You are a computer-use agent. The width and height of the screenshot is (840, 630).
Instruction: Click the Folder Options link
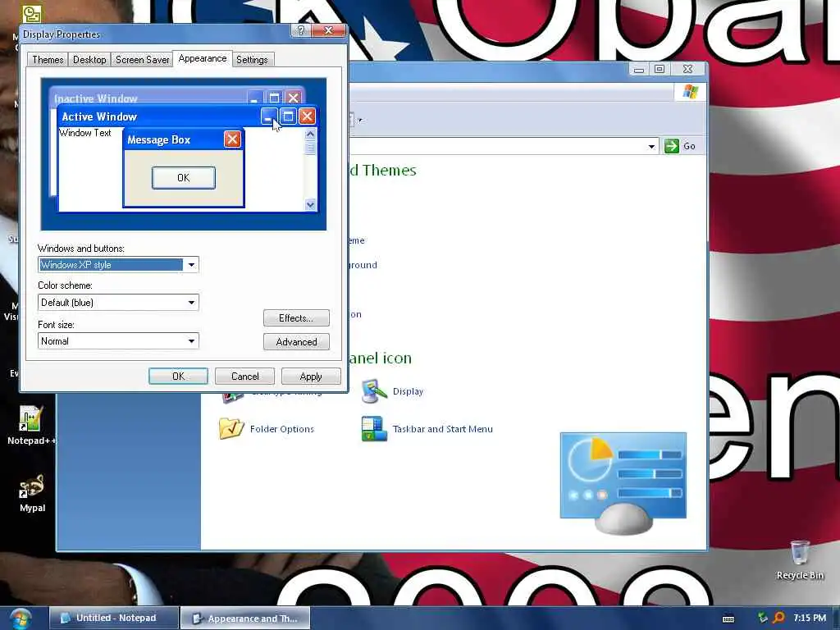[x=282, y=429]
